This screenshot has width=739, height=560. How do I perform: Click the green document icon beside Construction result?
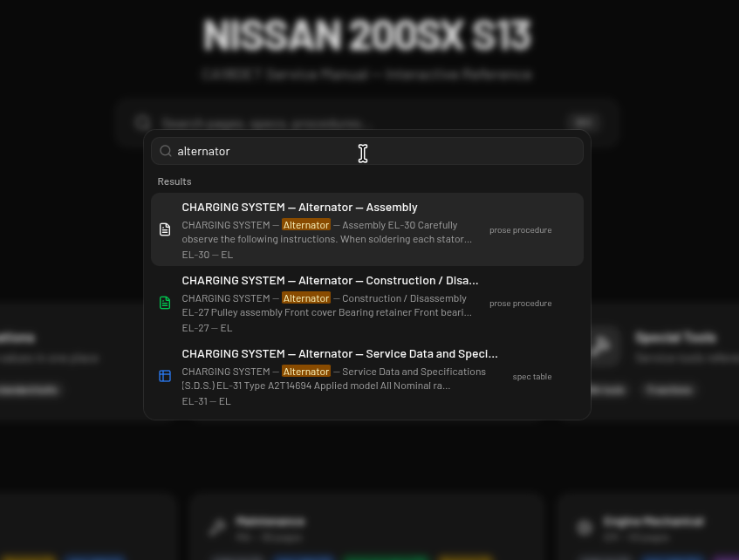click(165, 303)
